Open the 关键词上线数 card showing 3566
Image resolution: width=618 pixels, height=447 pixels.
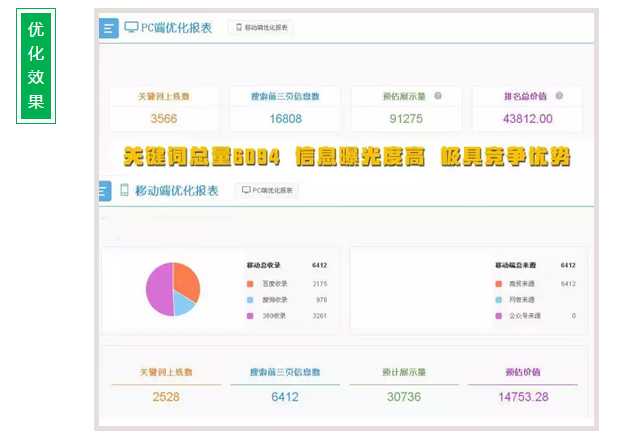pyautogui.click(x=164, y=108)
